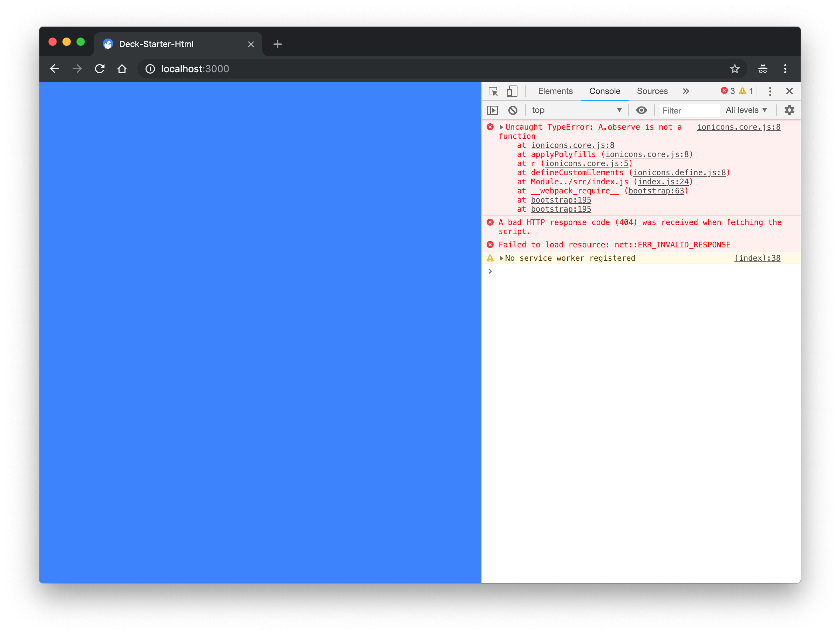The image size is (840, 635).
Task: Open DevTools settings with the gear icon
Action: click(x=789, y=110)
